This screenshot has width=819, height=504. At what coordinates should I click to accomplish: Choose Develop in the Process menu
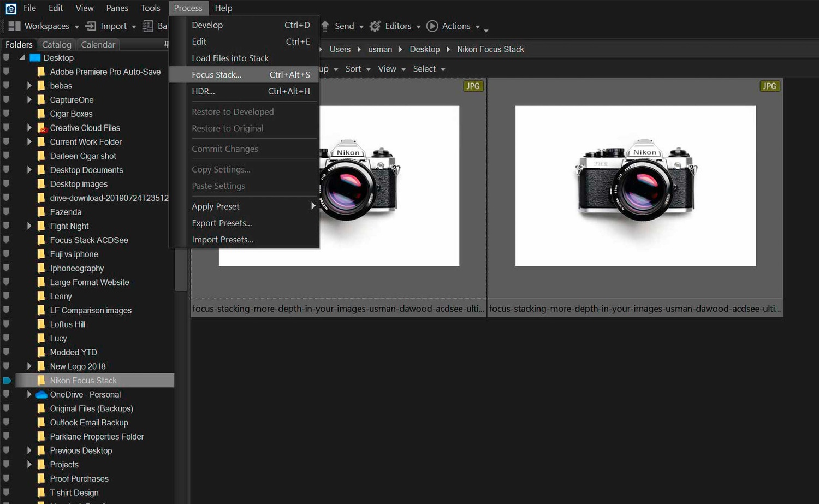tap(244, 25)
